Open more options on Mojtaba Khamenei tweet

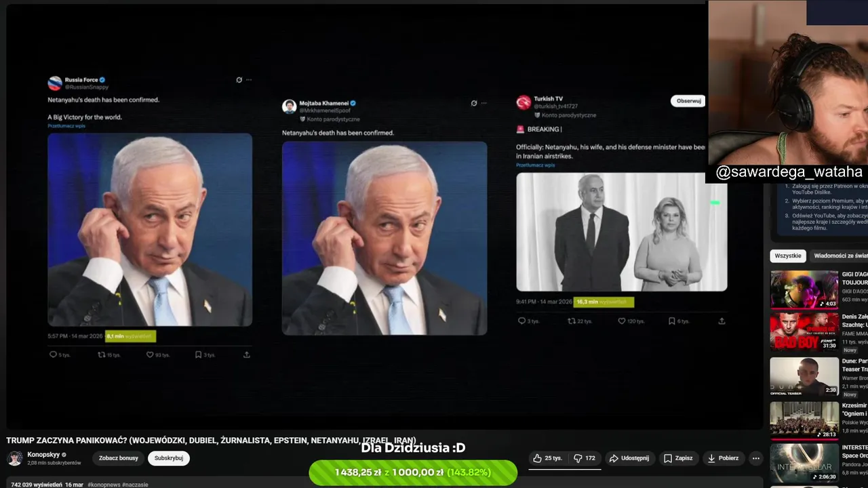(x=484, y=103)
